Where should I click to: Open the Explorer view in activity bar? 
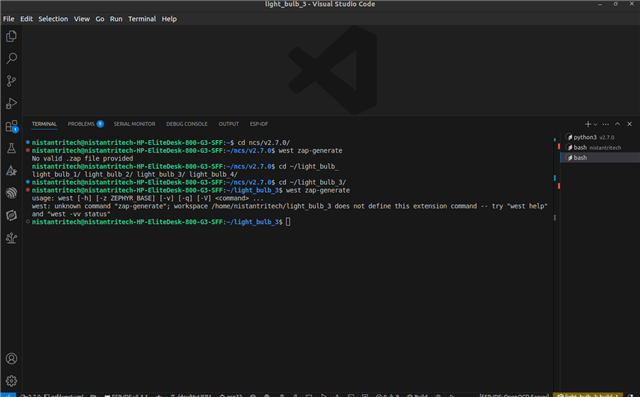pos(11,36)
